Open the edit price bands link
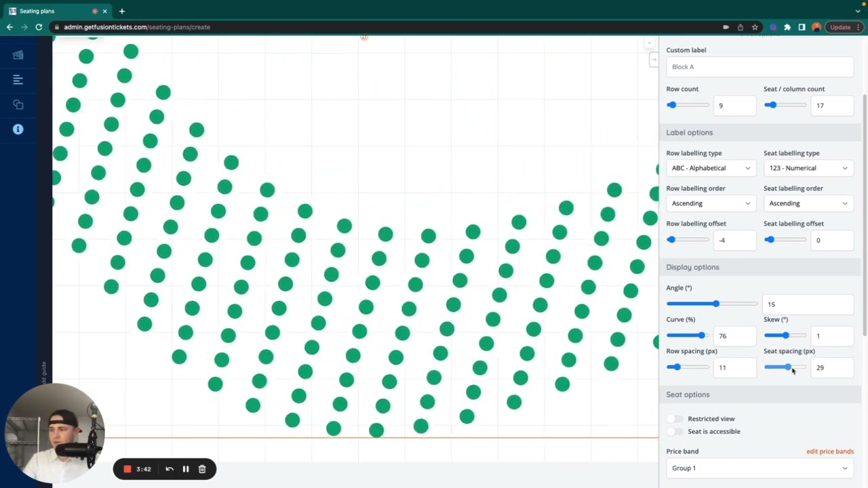The height and width of the screenshot is (488, 868). 830,451
